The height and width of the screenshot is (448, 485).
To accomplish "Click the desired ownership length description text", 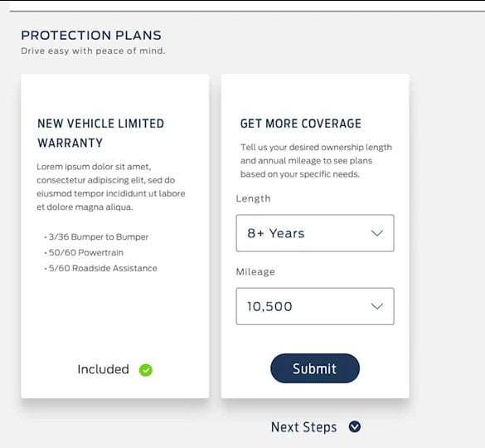I will tap(316, 161).
